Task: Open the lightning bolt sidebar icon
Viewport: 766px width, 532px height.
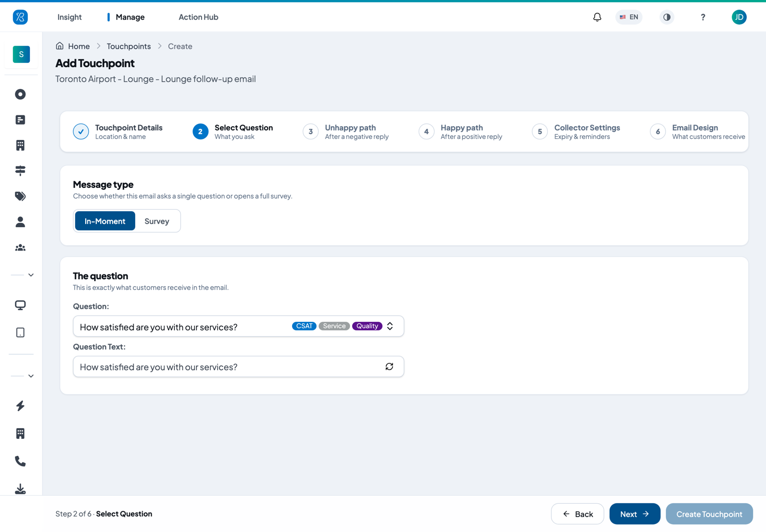Action: (20, 406)
